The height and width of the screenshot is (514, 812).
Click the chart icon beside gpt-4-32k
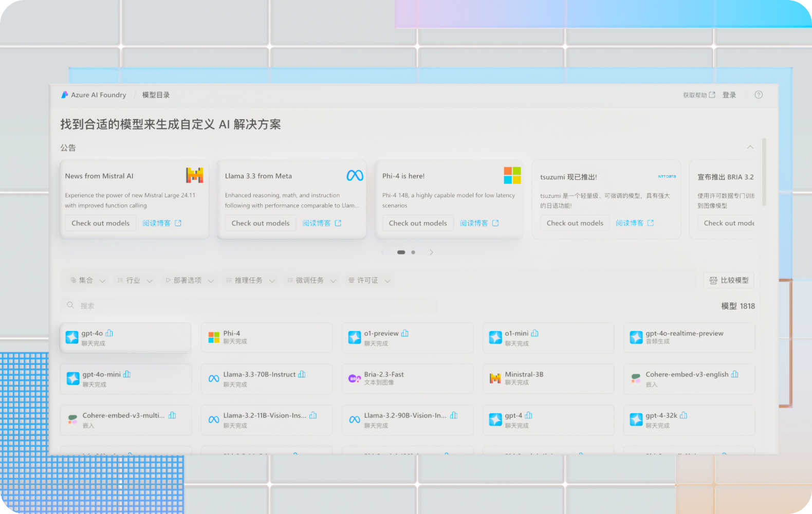click(x=684, y=415)
